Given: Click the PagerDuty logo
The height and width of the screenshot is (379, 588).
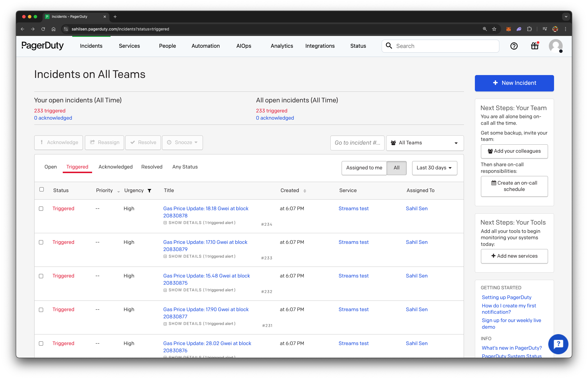Looking at the screenshot, I should pyautogui.click(x=43, y=46).
